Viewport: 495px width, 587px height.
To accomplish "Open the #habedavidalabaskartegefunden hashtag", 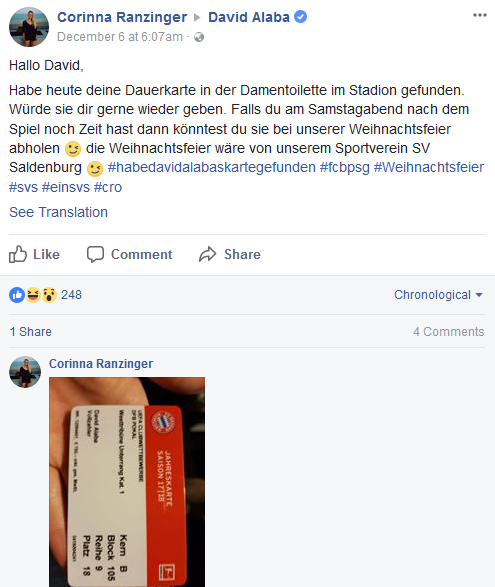I will pos(212,167).
